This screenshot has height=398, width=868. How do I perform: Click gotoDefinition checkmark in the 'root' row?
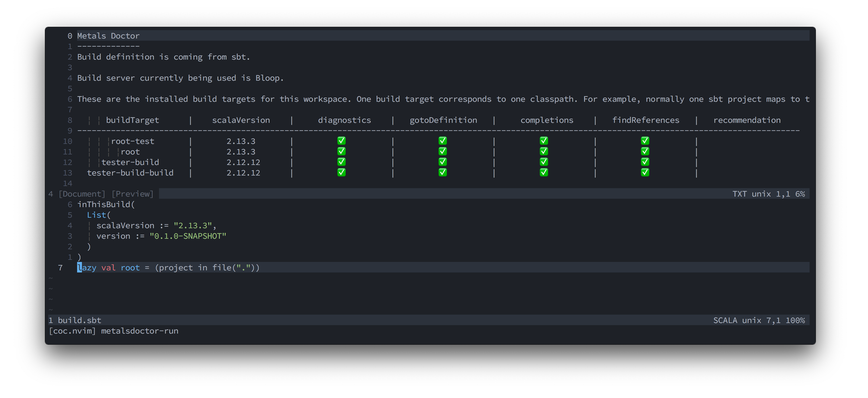(x=442, y=151)
